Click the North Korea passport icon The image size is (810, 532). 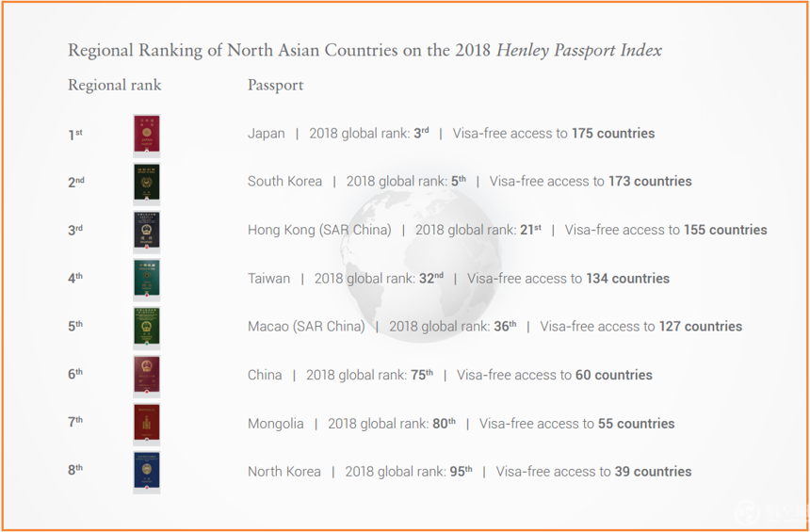click(146, 472)
